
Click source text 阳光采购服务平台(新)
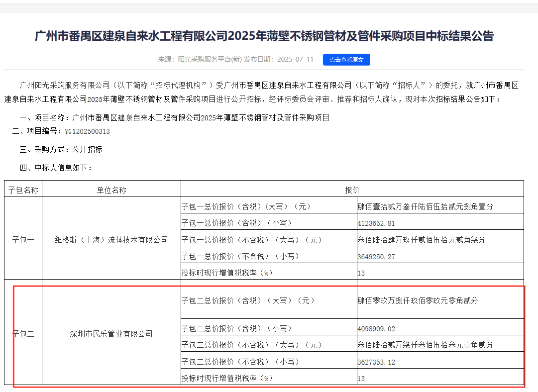[210, 59]
